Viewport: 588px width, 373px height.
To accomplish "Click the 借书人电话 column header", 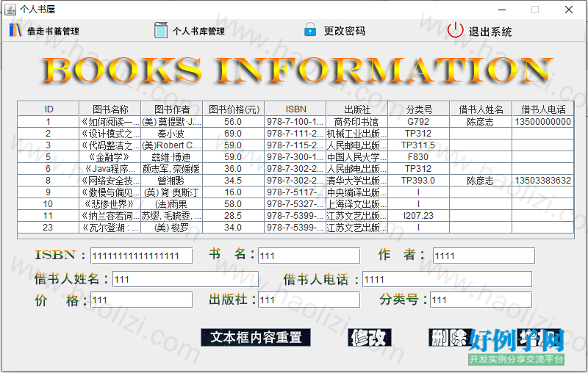I will pos(543,109).
